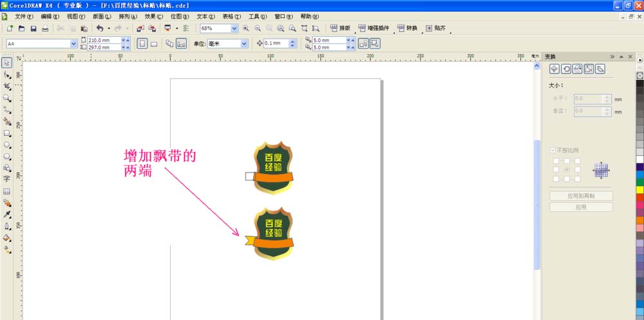Screen dimensions: 644x320
Task: Open the 单位 毫米 units dropdown
Action: pyautogui.click(x=244, y=44)
